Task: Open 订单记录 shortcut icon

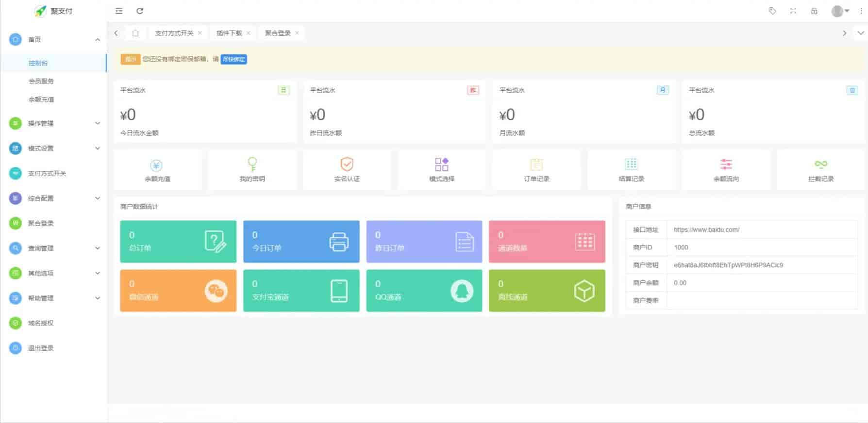Action: pos(536,164)
